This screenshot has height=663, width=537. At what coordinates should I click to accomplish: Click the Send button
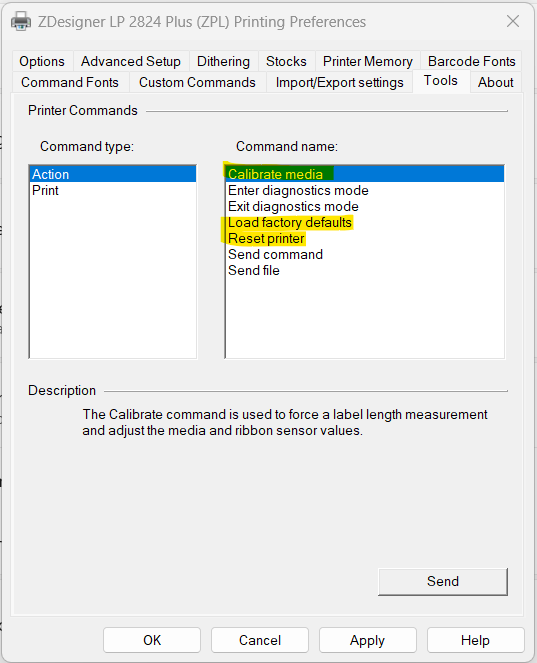point(443,581)
